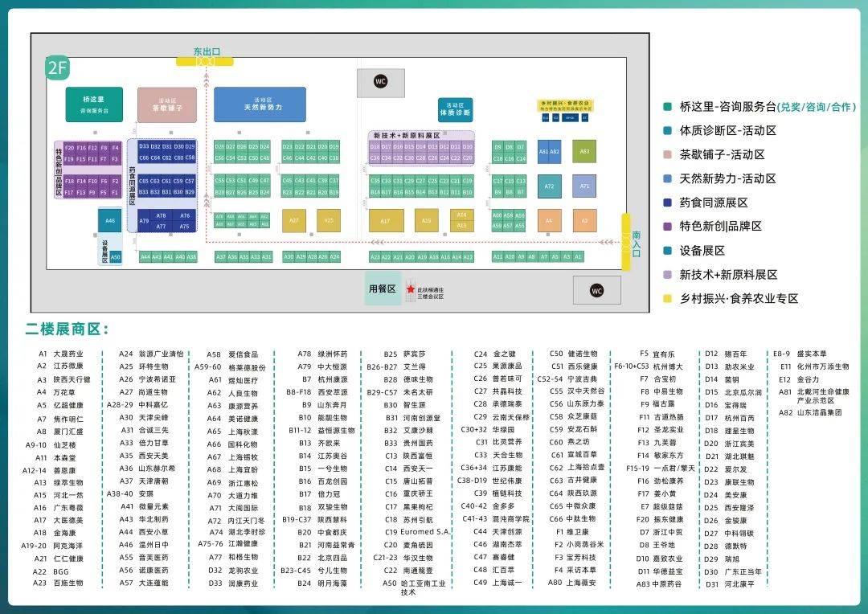The height and width of the screenshot is (614, 868).
Task: Click the A46 equipment zone booth
Action: (110, 220)
